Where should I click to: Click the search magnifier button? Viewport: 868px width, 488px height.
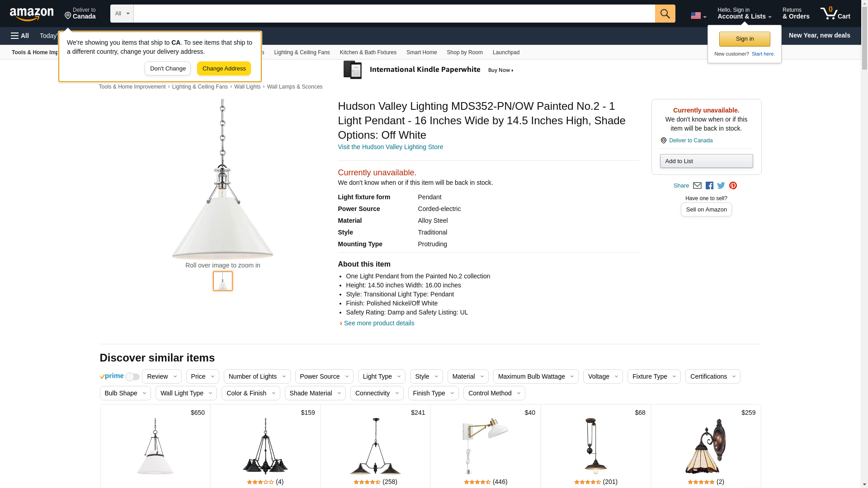click(665, 14)
